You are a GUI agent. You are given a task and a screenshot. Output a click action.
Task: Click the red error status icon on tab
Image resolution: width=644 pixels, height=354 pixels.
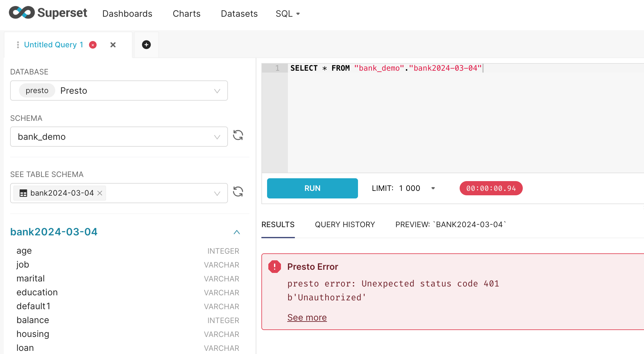click(x=93, y=45)
